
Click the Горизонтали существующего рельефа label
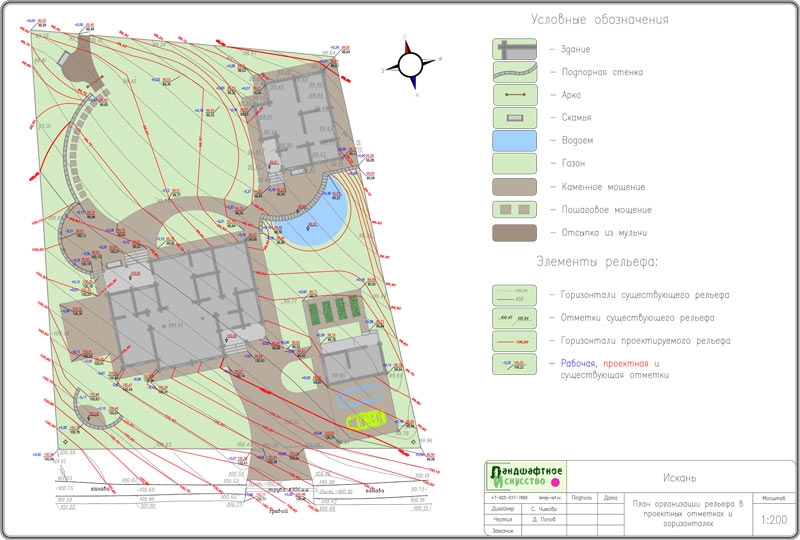click(x=645, y=295)
